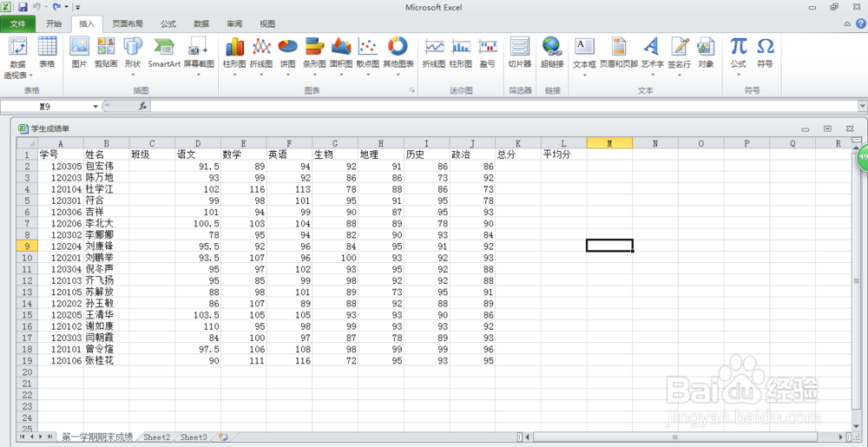Save the workbook from quick access toolbar

point(23,7)
